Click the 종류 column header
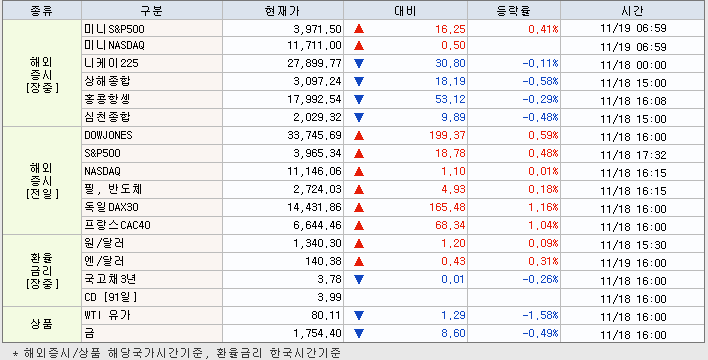708x360 pixels. (42, 10)
